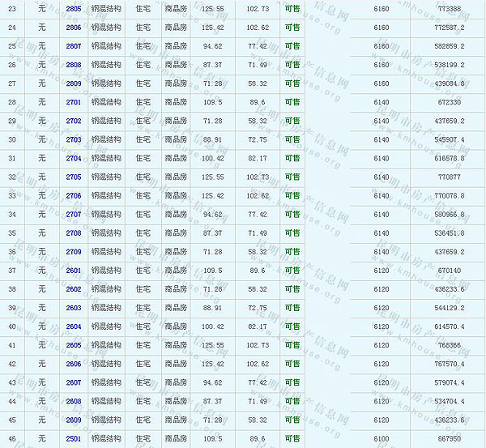
Task: Open the 2701 room link
Action: [73, 102]
